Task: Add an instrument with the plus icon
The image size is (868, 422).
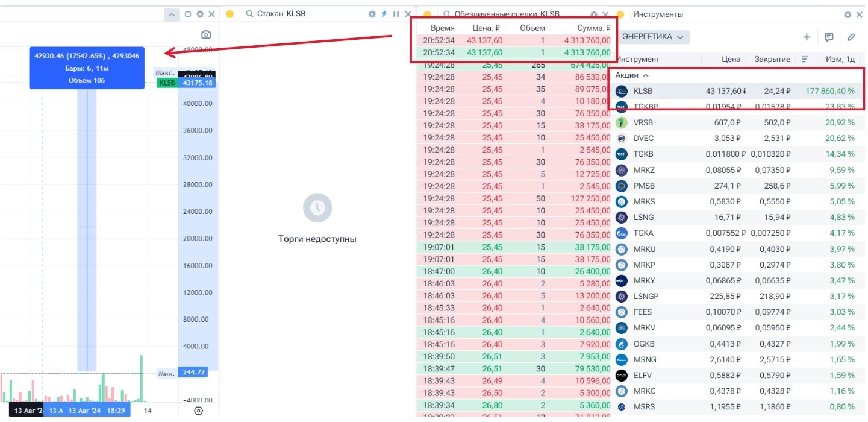Action: coord(807,37)
